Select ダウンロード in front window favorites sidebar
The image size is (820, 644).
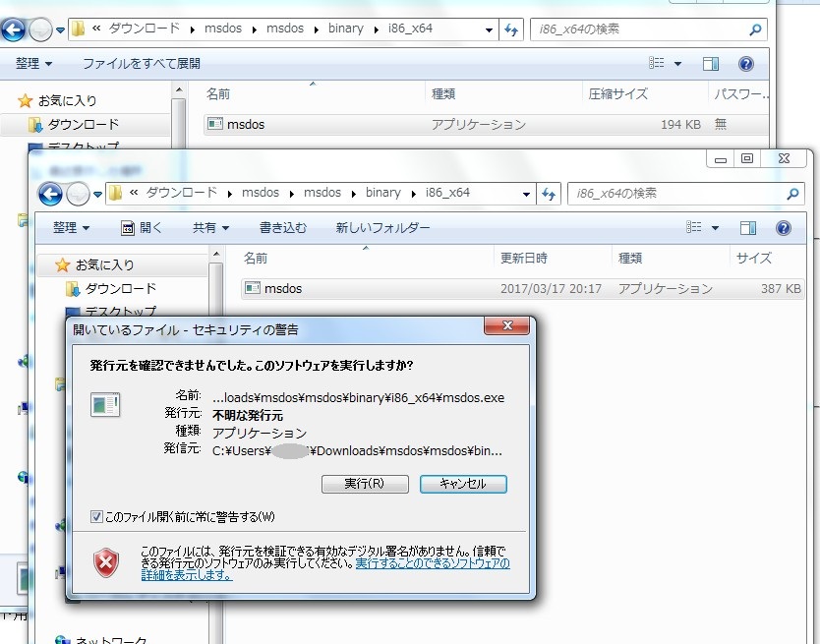pyautogui.click(x=120, y=288)
